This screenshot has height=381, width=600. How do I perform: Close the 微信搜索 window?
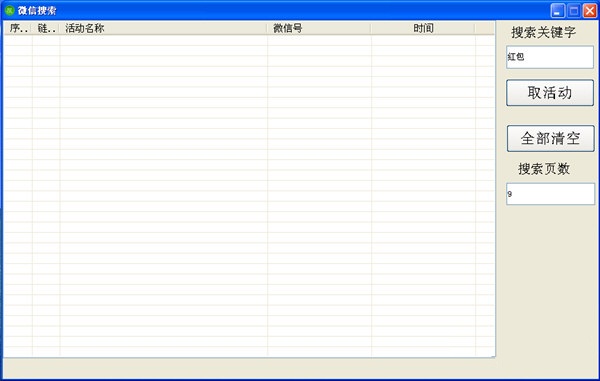tap(590, 11)
